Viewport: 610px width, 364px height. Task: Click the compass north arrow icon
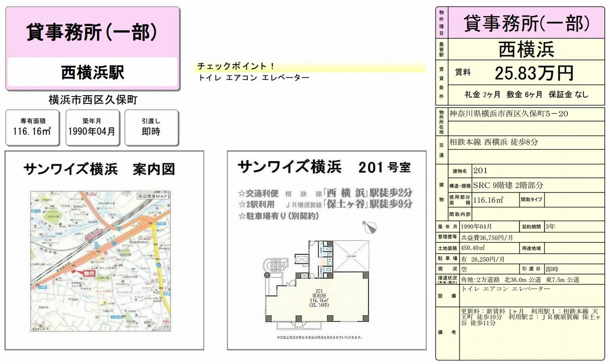pos(370,228)
